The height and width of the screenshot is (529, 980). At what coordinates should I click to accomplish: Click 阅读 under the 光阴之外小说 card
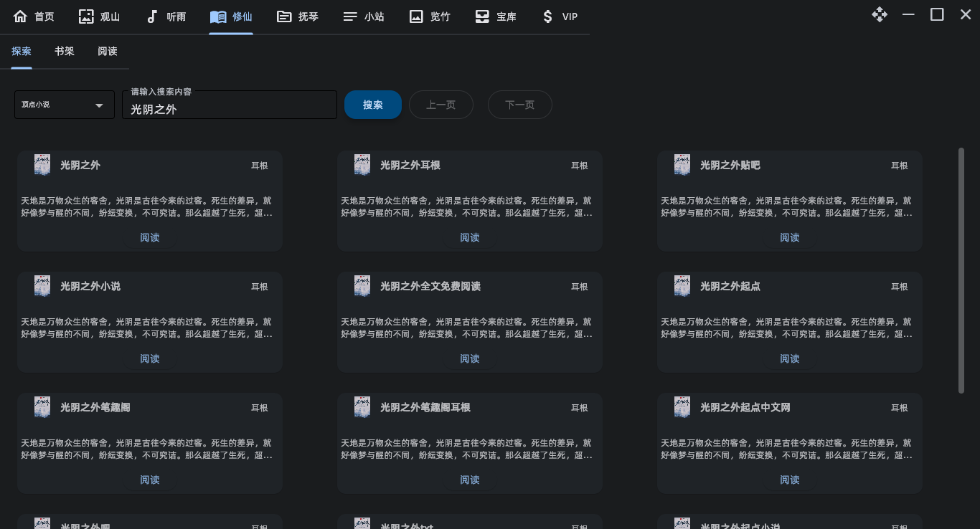click(x=150, y=358)
